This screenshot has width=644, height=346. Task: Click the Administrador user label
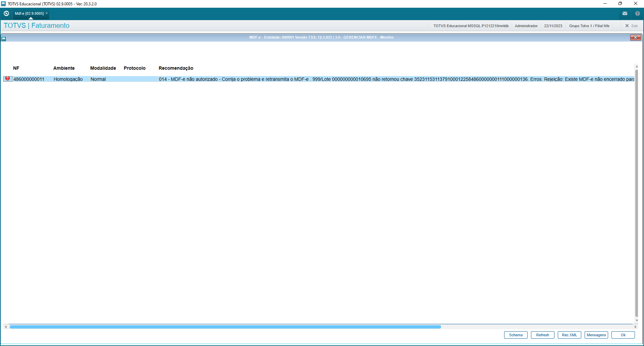point(526,26)
